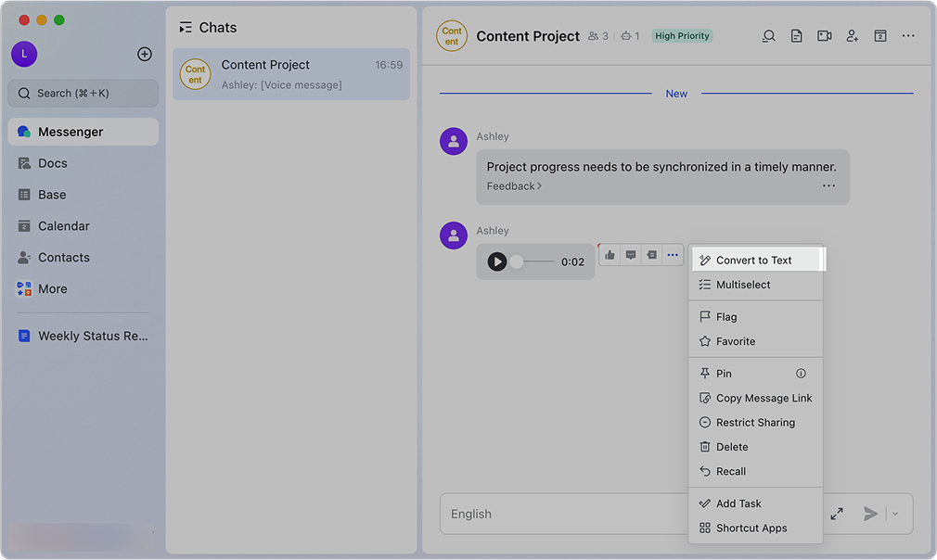Play Ashley's voice message
Screen dimensions: 937x560
[x=497, y=261]
